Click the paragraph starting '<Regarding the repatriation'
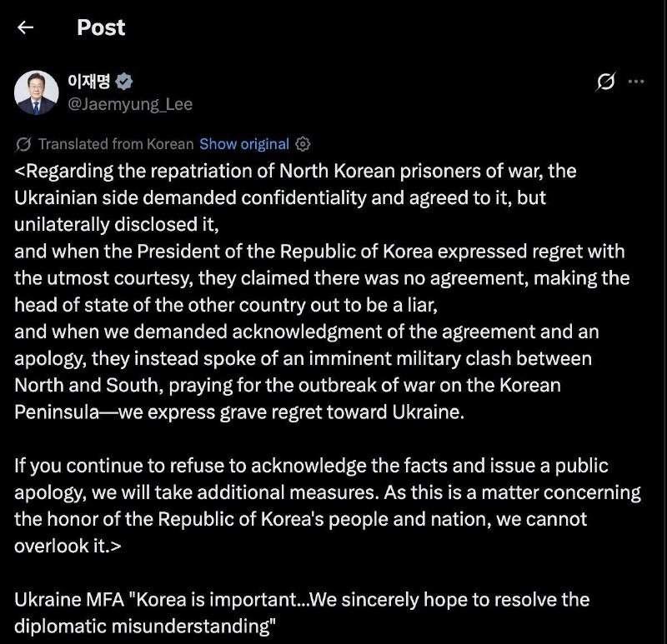This screenshot has height=644, width=667. pyautogui.click(x=322, y=292)
